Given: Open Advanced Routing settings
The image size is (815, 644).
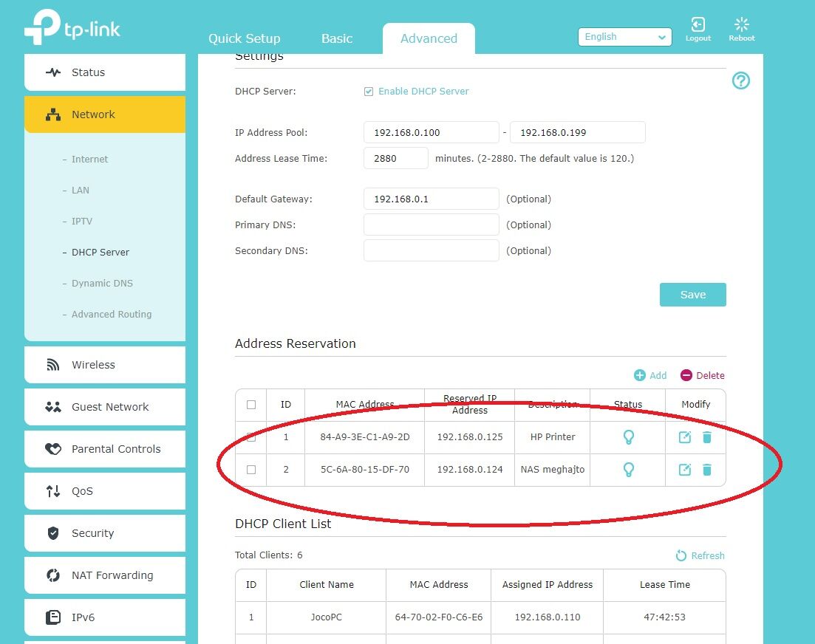Looking at the screenshot, I should [112, 314].
